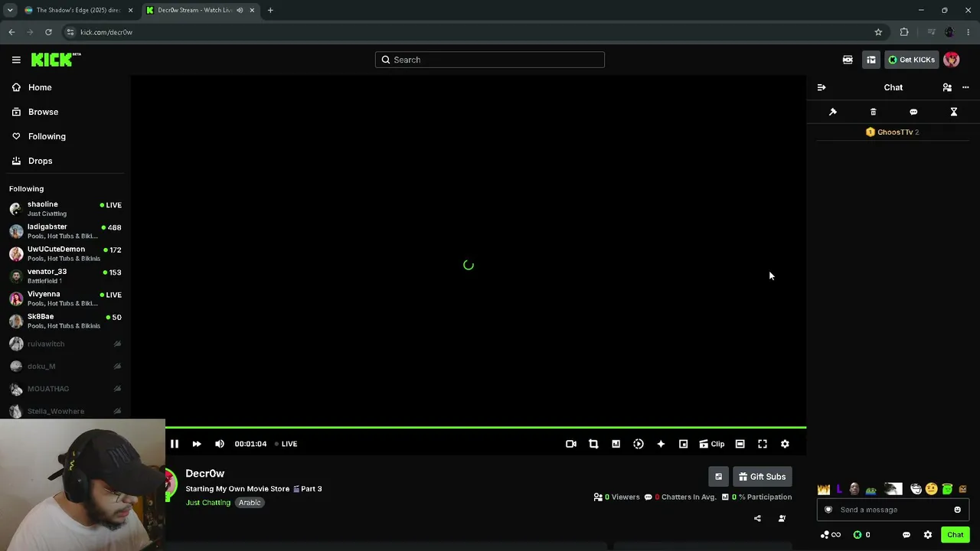Open the profile avatar menu
980x551 pixels.
point(952,60)
